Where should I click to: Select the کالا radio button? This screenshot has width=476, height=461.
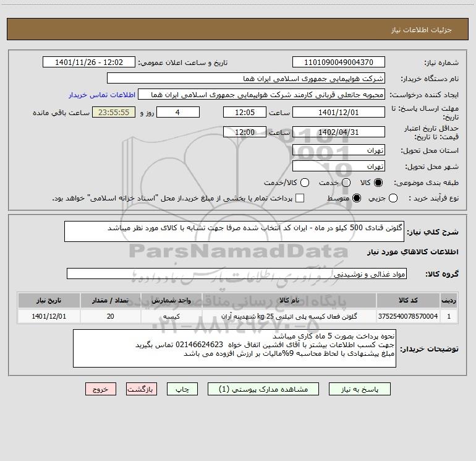pos(378,183)
